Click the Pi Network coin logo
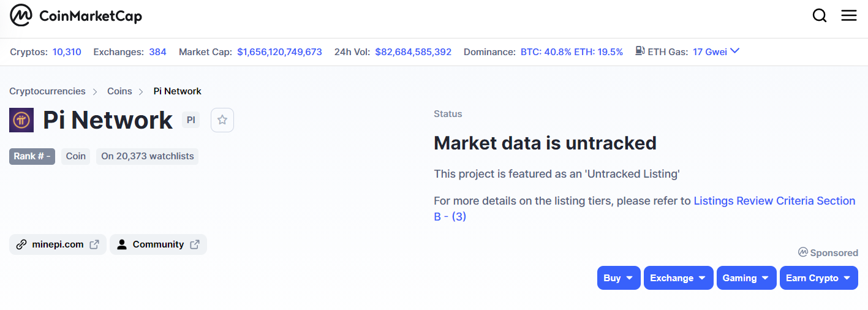 pos(21,119)
